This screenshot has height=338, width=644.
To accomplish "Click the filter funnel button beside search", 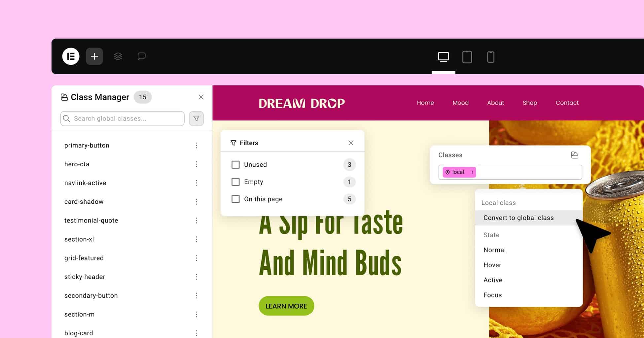I will pyautogui.click(x=196, y=118).
